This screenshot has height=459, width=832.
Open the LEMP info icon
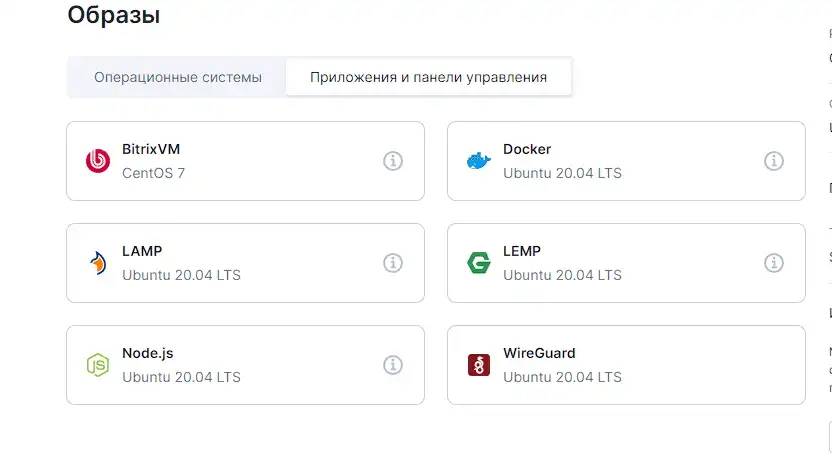[x=774, y=263]
